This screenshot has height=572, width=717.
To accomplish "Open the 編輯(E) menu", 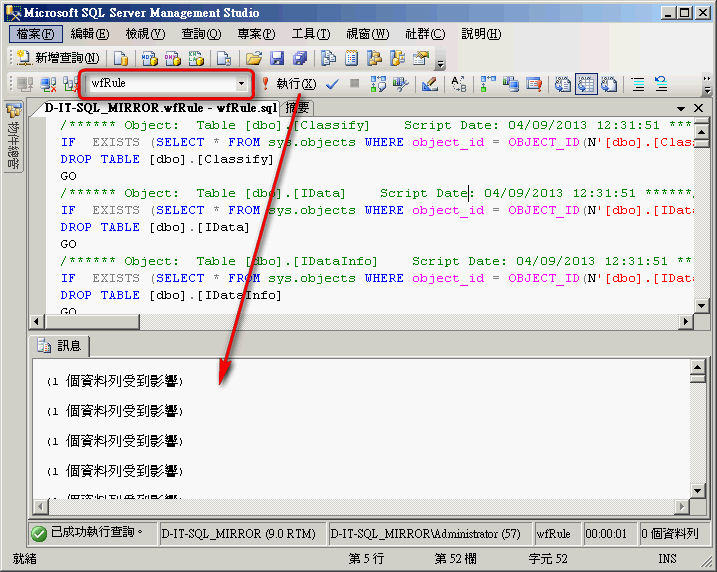I will (90, 34).
